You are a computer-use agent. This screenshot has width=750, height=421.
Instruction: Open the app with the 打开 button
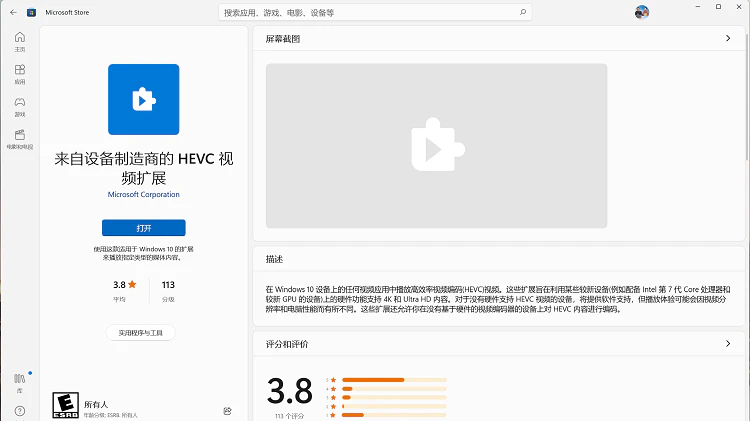[x=143, y=228]
